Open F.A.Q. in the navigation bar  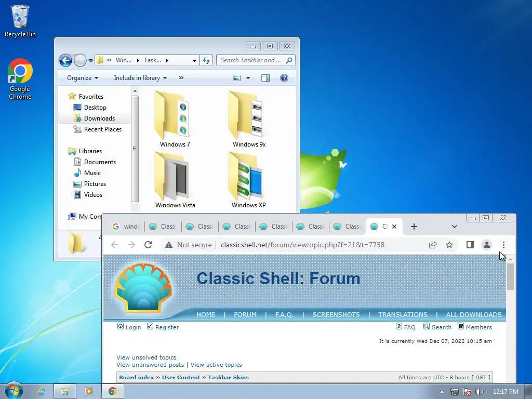284,314
